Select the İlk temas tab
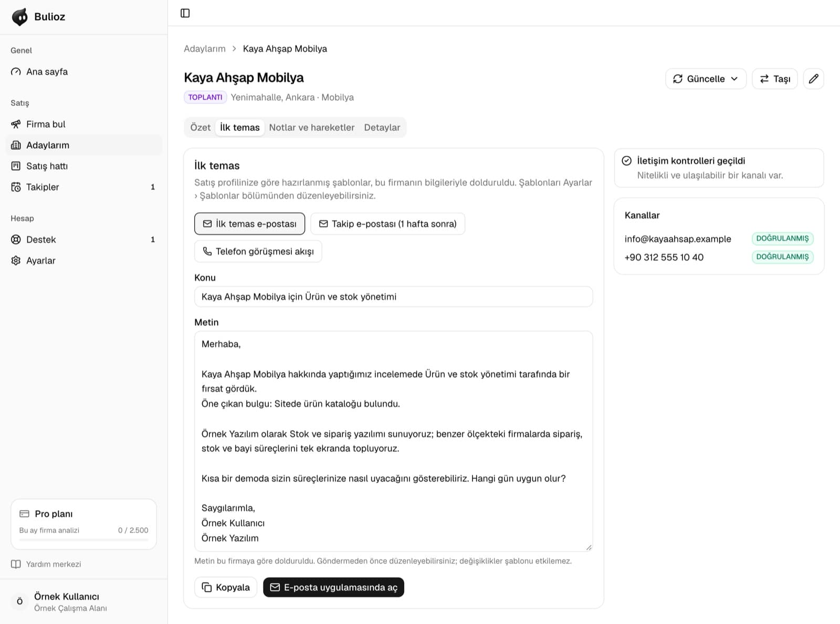 [240, 127]
